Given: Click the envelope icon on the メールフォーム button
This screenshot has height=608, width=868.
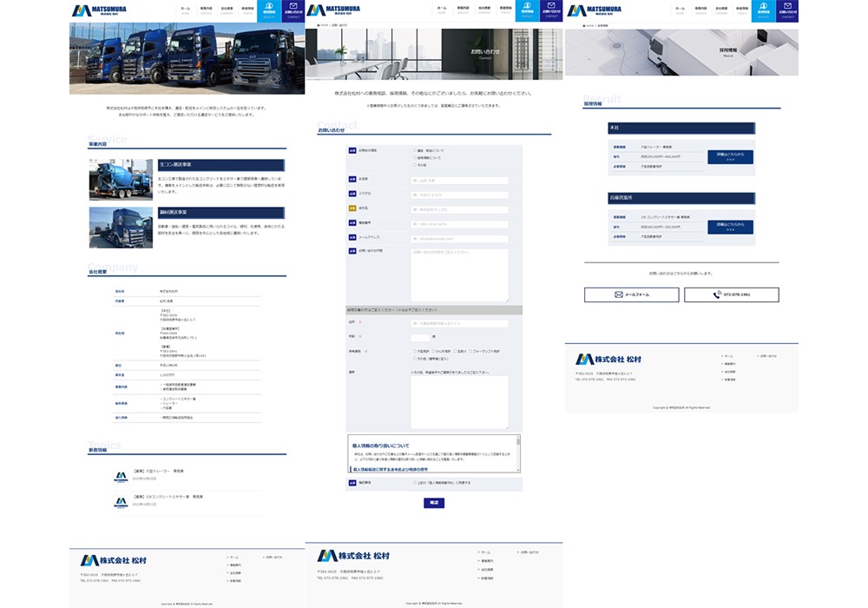Looking at the screenshot, I should [x=619, y=295].
